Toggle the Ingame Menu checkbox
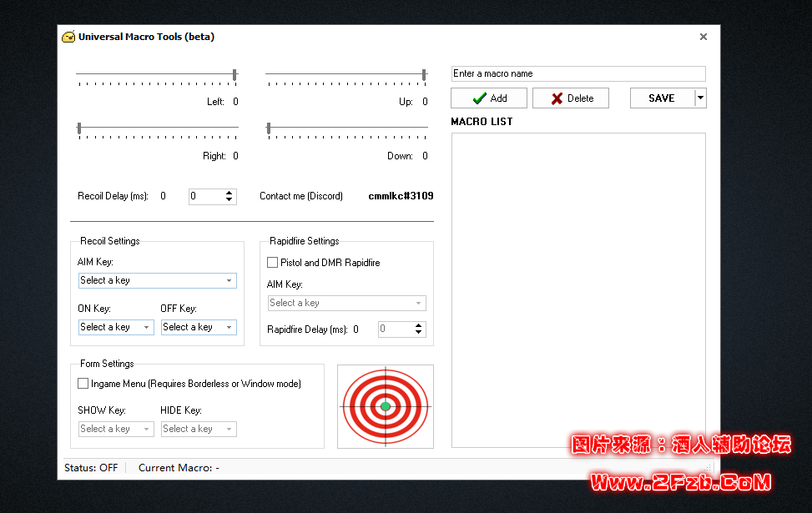 83,384
